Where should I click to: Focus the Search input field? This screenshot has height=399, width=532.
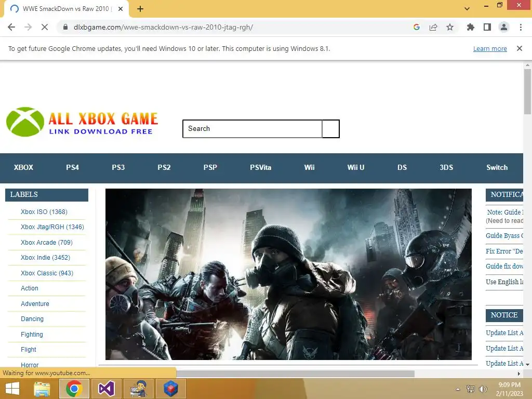(x=252, y=129)
